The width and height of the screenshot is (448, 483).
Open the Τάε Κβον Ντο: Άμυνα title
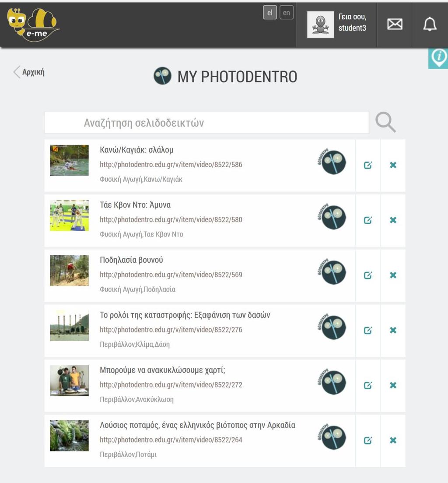135,205
